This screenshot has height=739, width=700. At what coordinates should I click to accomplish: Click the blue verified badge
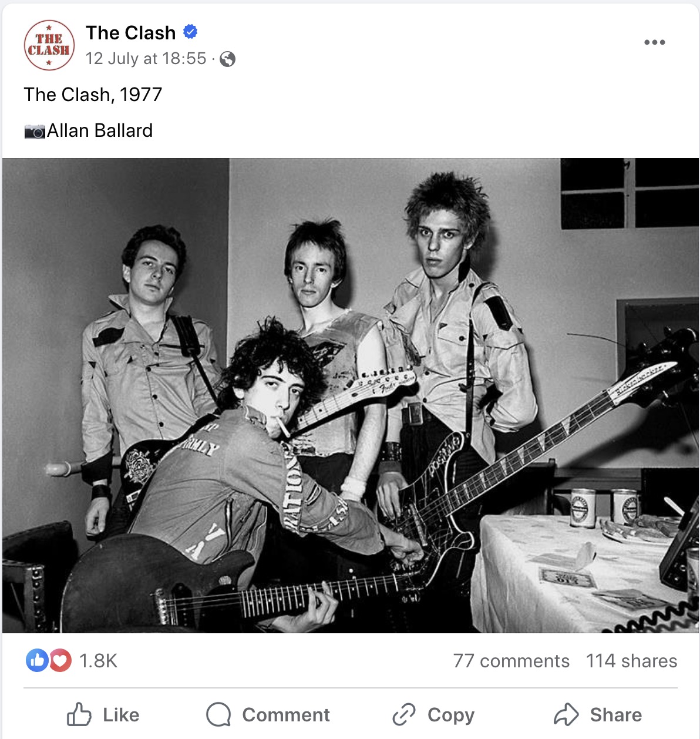point(190,32)
